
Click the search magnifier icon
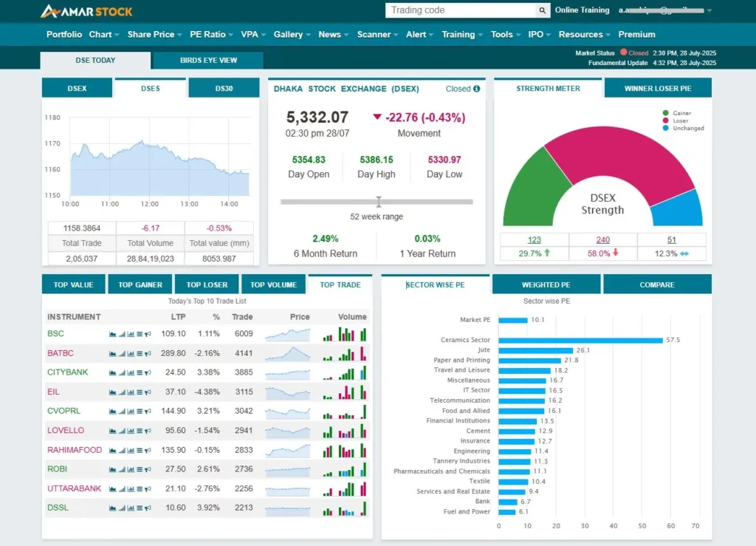pos(543,10)
